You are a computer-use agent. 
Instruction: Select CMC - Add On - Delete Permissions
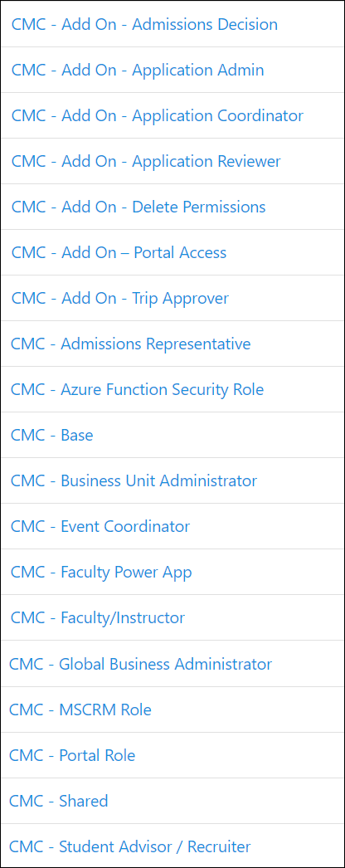point(138,207)
